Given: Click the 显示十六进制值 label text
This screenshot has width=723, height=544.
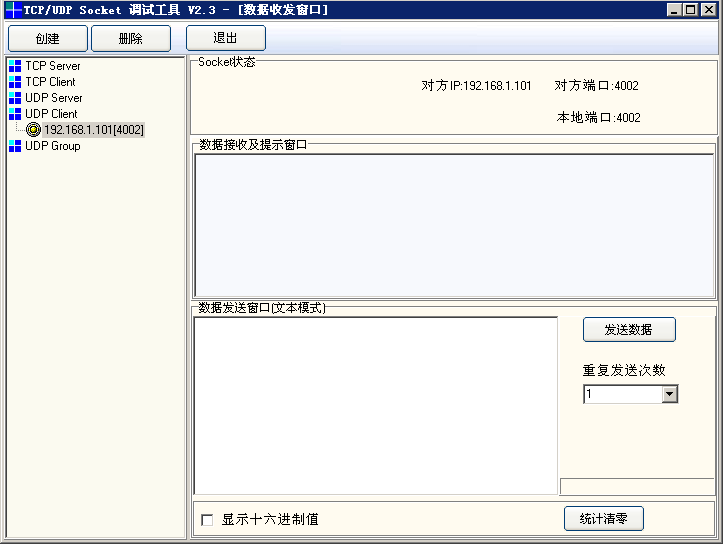Looking at the screenshot, I should (x=270, y=520).
